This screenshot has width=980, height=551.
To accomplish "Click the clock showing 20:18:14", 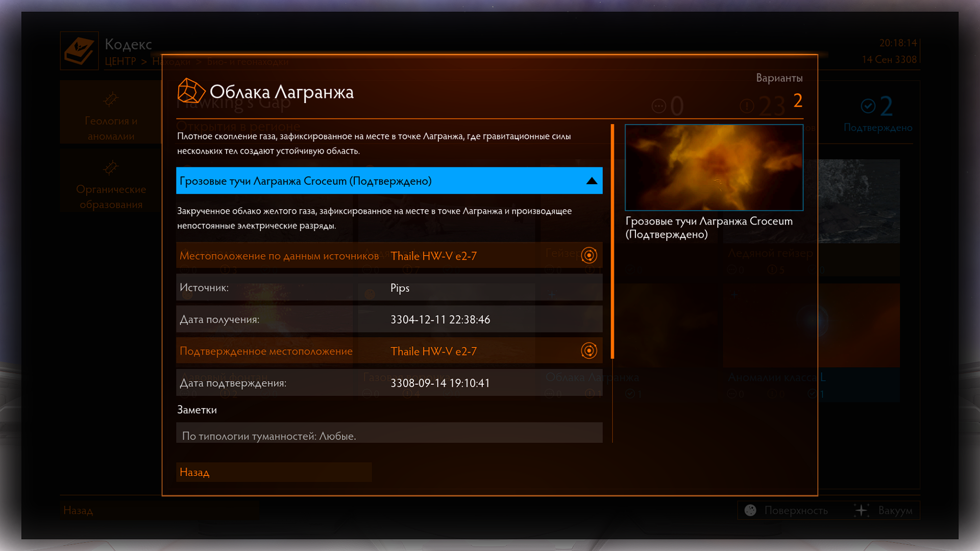I will point(898,43).
